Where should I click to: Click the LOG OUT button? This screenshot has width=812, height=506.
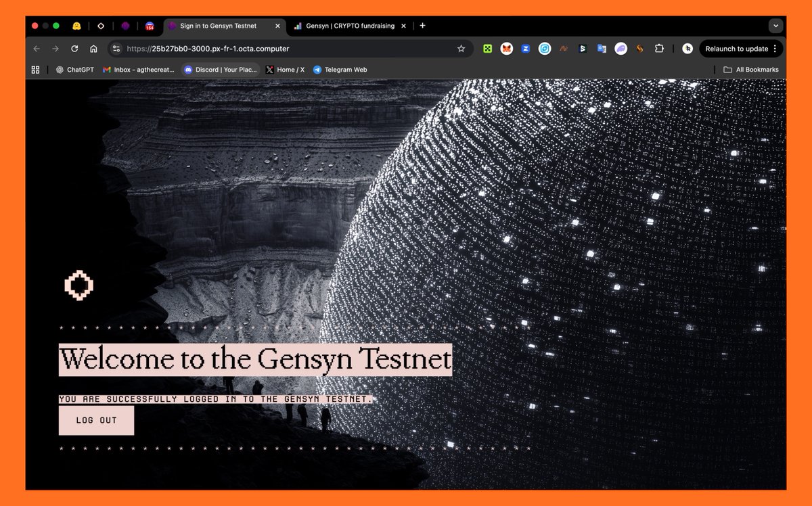[x=96, y=420]
